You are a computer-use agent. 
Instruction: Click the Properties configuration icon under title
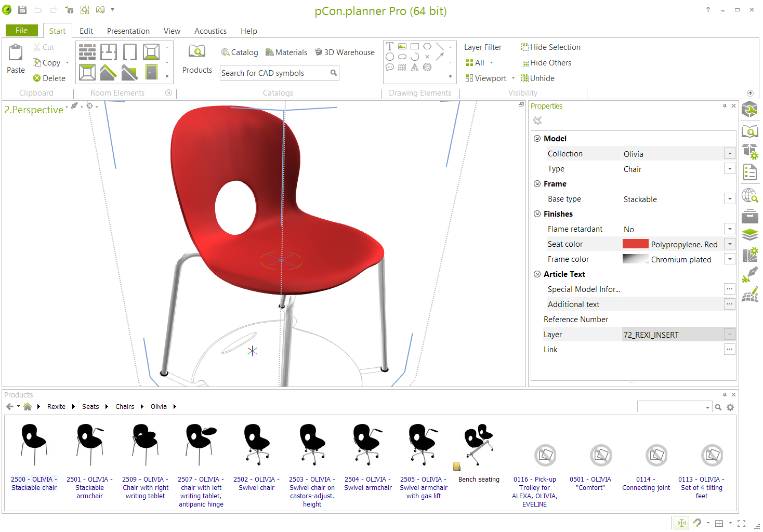click(x=537, y=120)
